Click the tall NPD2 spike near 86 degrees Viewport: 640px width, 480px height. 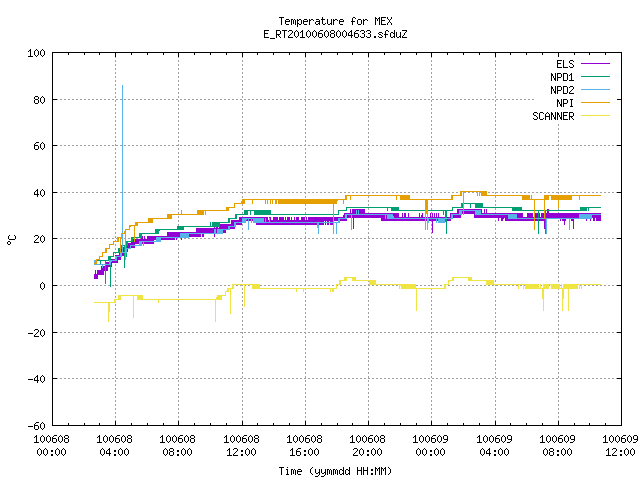pos(122,163)
